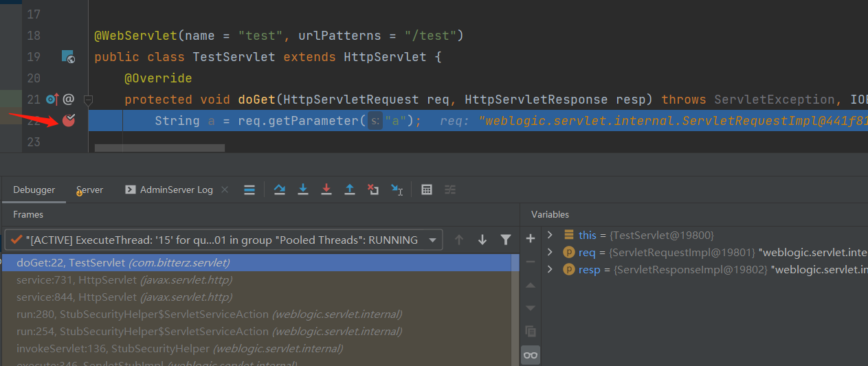Click the red Force Step Into icon

coord(326,190)
